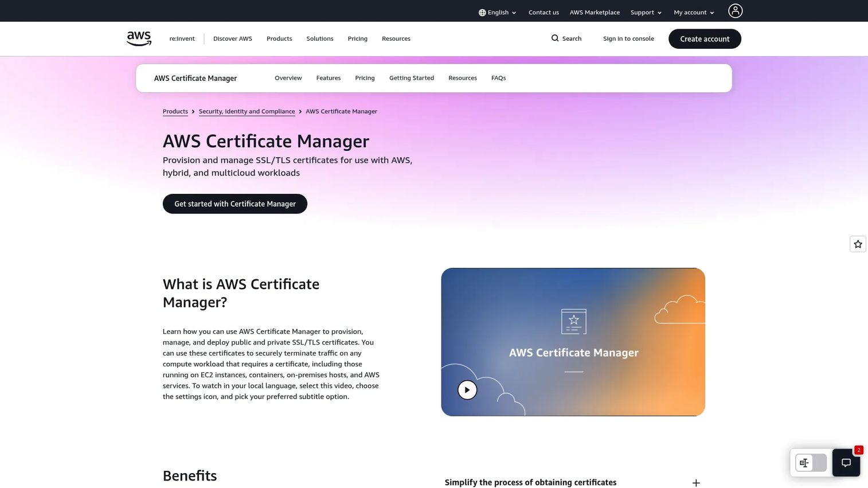Open the re:Invent menu item
This screenshot has height=488, width=868.
[x=182, y=39]
